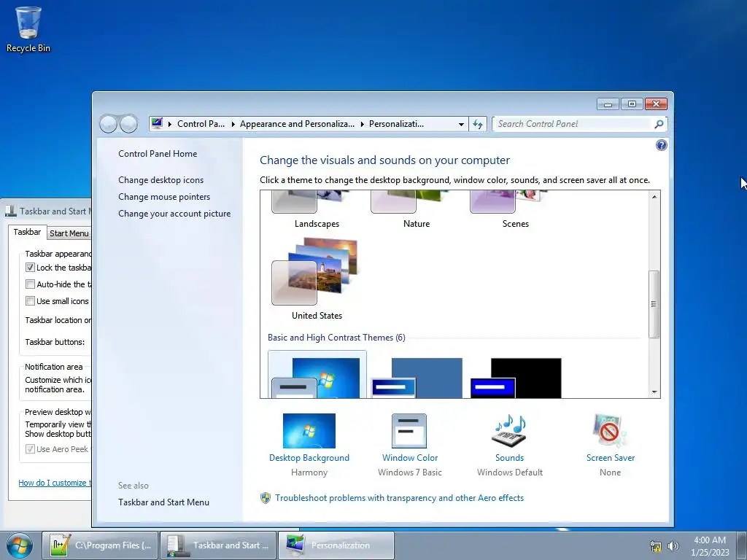Switch to Notepad++ taskbar button
The height and width of the screenshot is (560, 747).
tap(100, 545)
